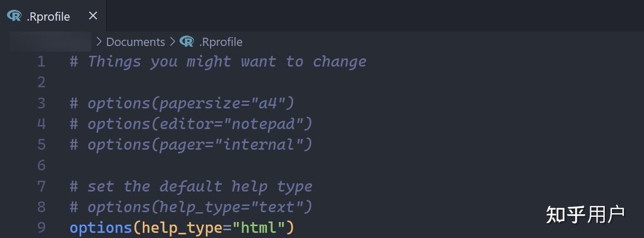Click the options function name on line 9
This screenshot has width=644, height=238.
tap(101, 228)
